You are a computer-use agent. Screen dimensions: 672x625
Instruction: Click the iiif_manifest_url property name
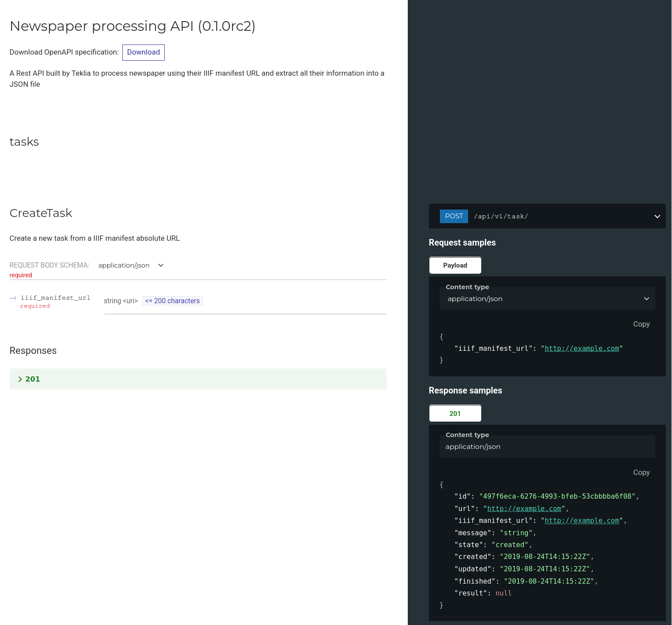click(x=55, y=298)
